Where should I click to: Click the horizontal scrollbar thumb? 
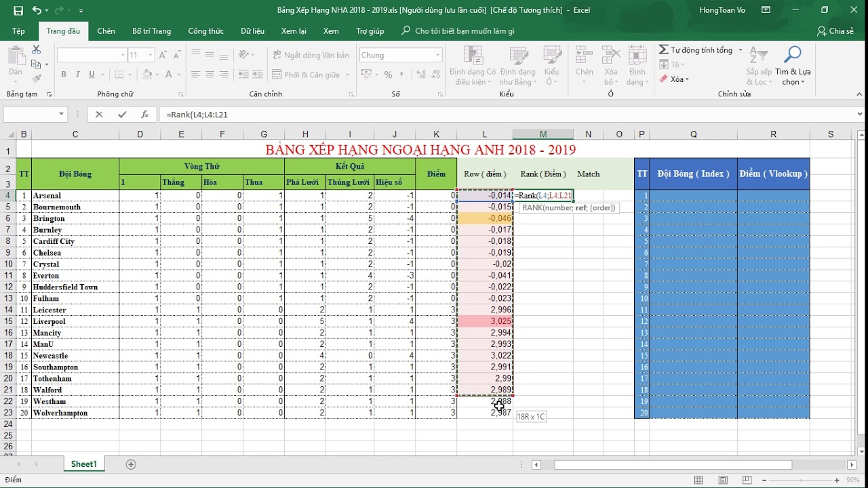[x=673, y=465]
